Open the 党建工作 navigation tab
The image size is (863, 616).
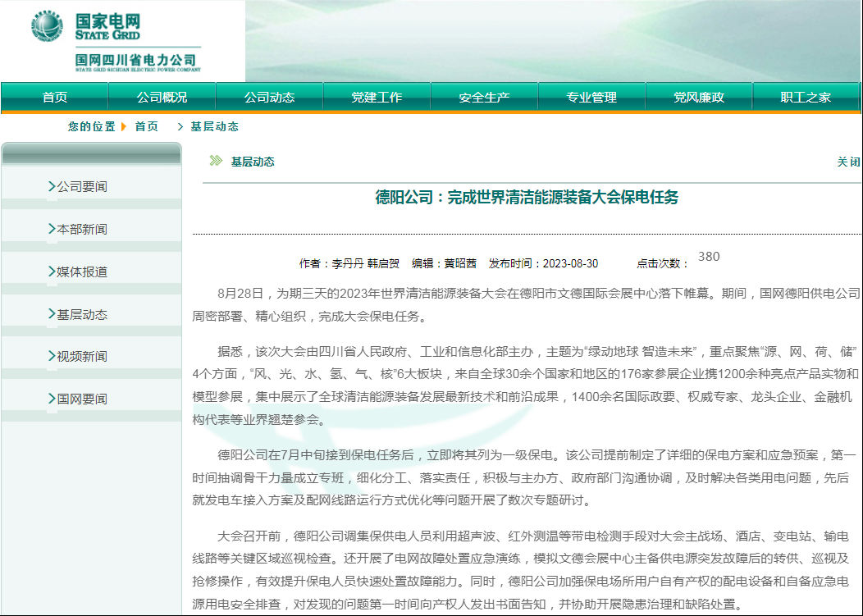coord(377,98)
